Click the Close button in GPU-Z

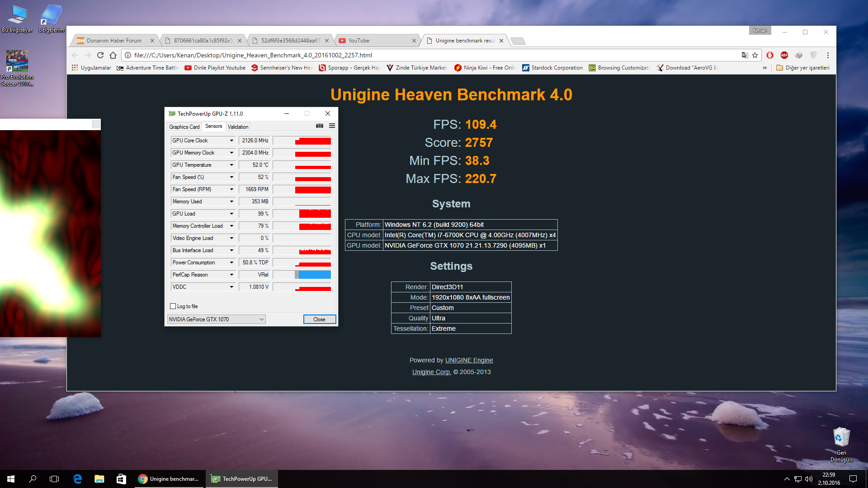pos(319,319)
